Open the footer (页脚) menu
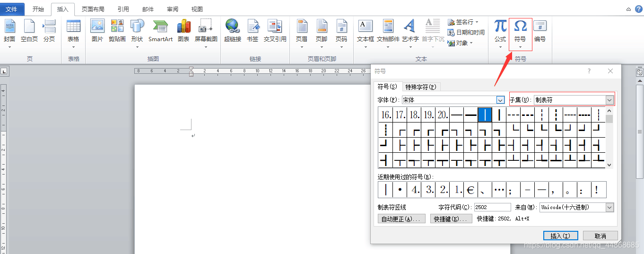The height and width of the screenshot is (254, 644). 322,33
